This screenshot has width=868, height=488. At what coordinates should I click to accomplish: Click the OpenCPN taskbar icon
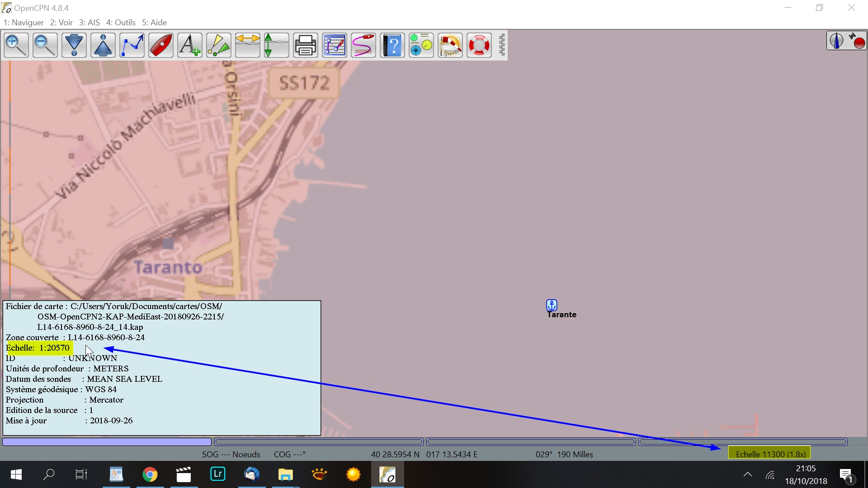click(387, 474)
